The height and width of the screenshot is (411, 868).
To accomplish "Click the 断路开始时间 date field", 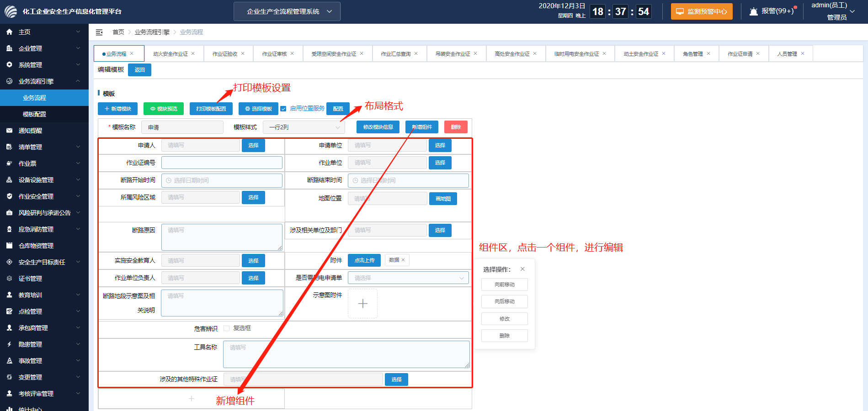I will tap(222, 180).
